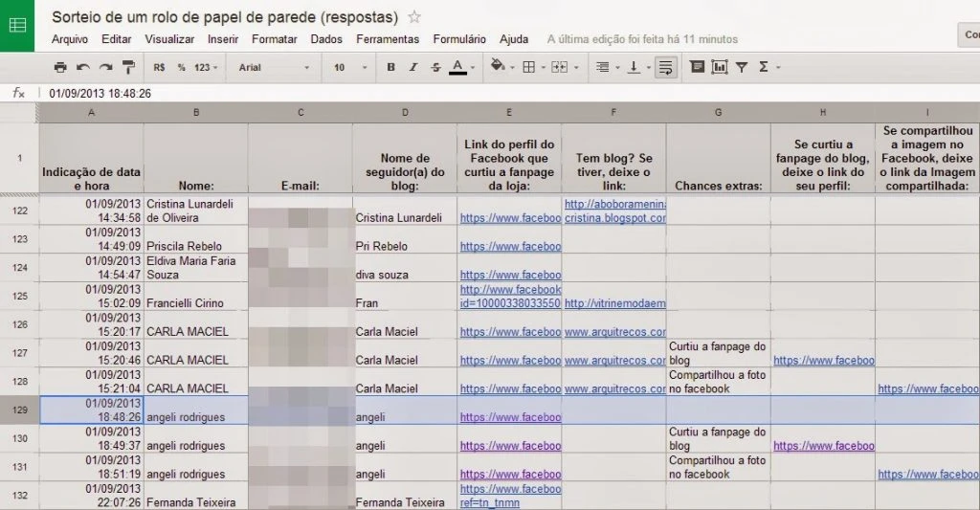Open the font size 10 dropdown

[350, 67]
